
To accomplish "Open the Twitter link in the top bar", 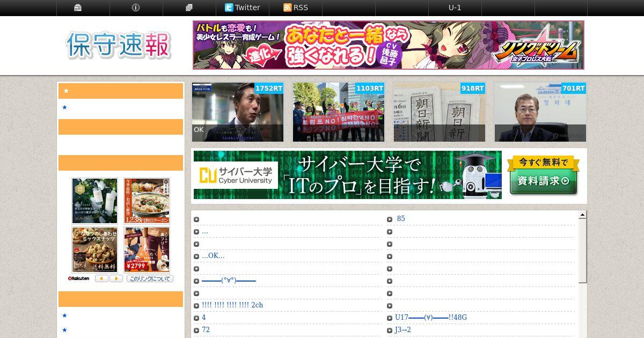I will 242,8.
